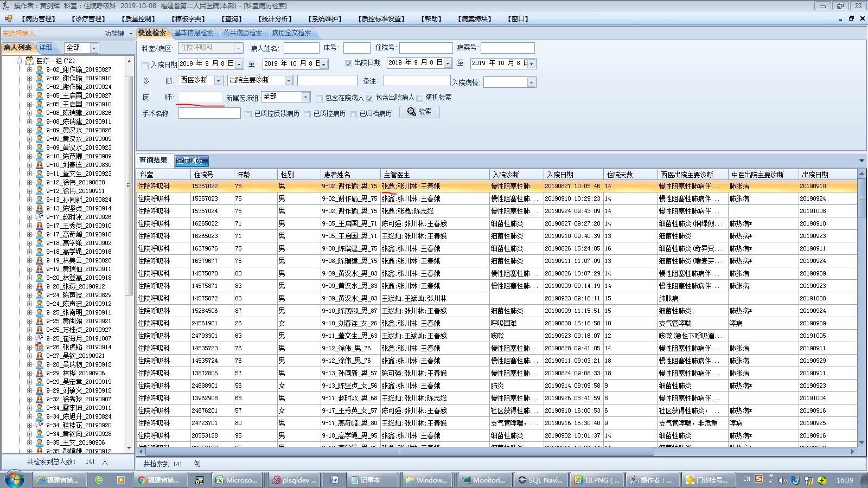Open the 出院主要诊断 dropdown

point(289,81)
